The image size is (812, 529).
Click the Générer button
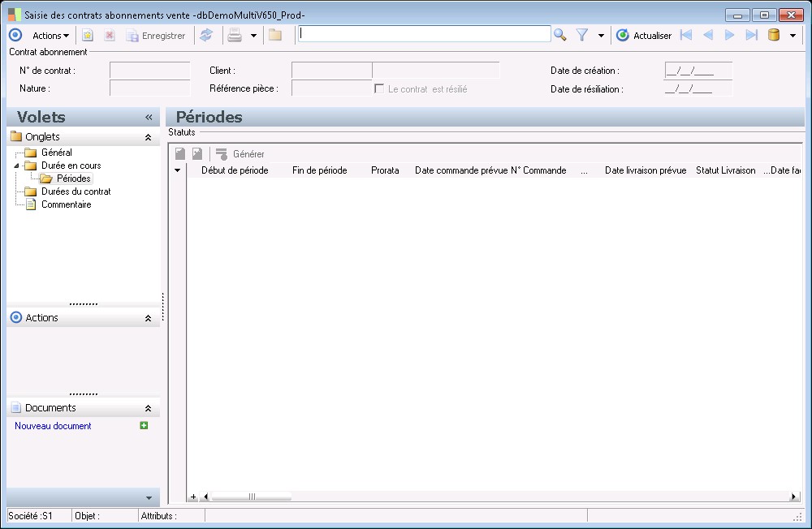tap(240, 153)
